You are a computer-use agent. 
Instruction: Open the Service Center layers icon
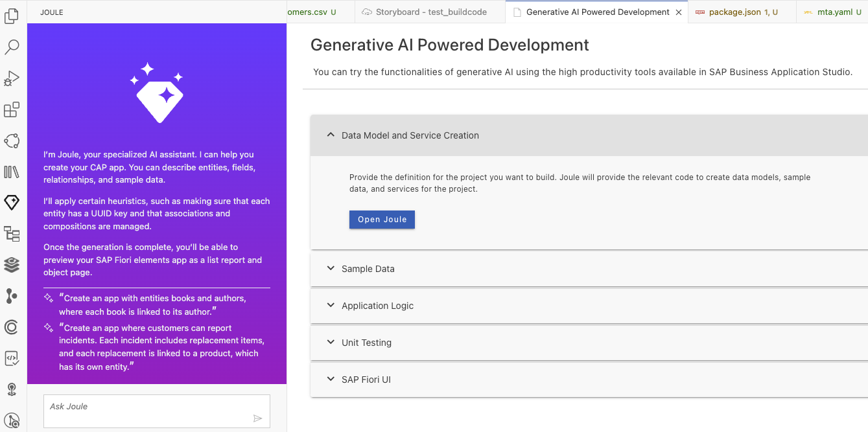pyautogui.click(x=12, y=265)
